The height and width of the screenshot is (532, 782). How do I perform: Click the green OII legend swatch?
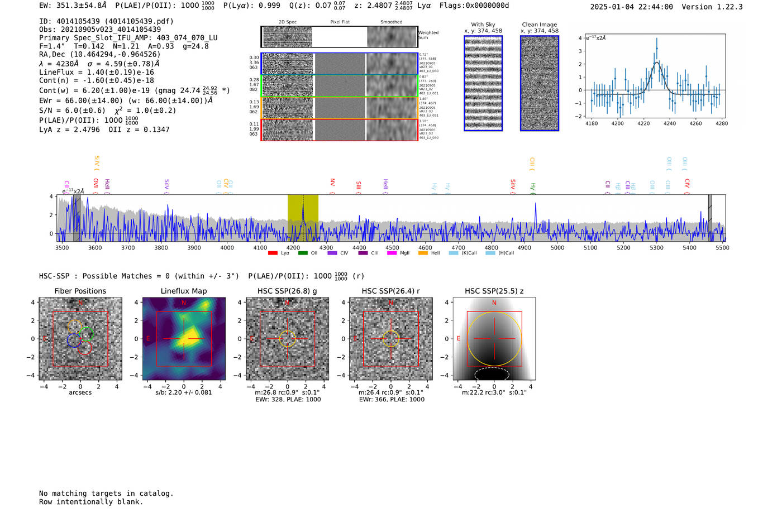pyautogui.click(x=303, y=253)
